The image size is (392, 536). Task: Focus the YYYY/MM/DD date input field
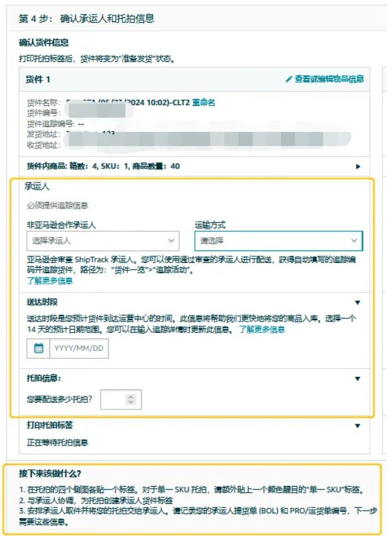point(79,348)
